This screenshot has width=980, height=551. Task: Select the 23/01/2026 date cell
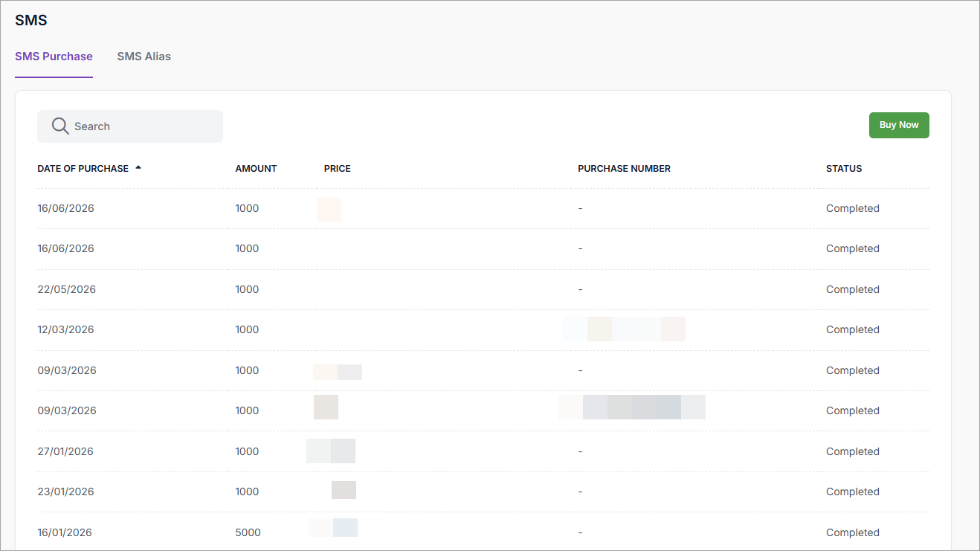point(65,492)
